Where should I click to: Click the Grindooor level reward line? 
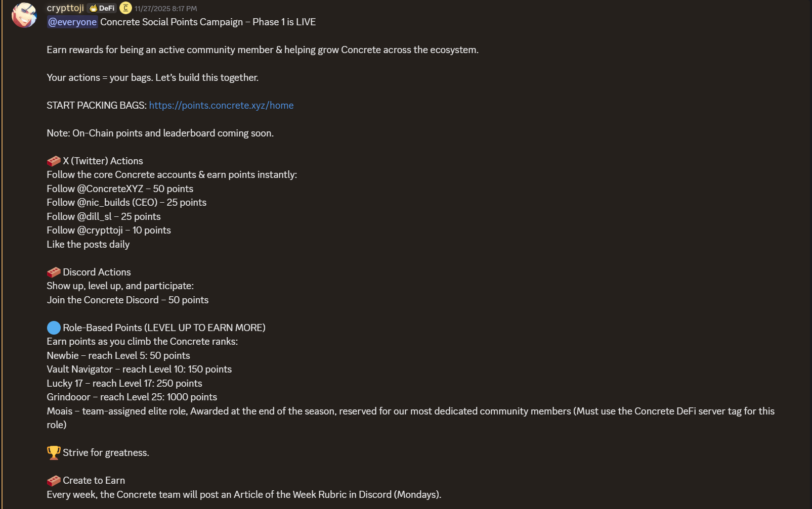coord(132,397)
